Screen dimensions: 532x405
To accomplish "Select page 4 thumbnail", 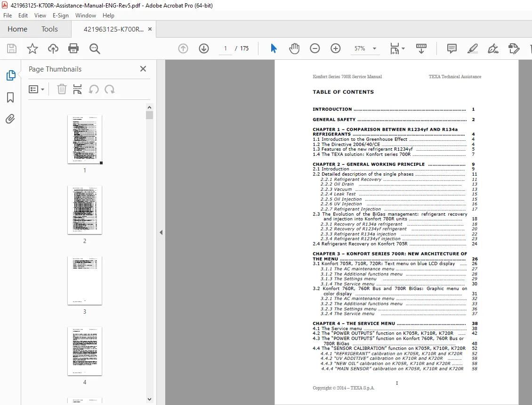I will [85, 351].
